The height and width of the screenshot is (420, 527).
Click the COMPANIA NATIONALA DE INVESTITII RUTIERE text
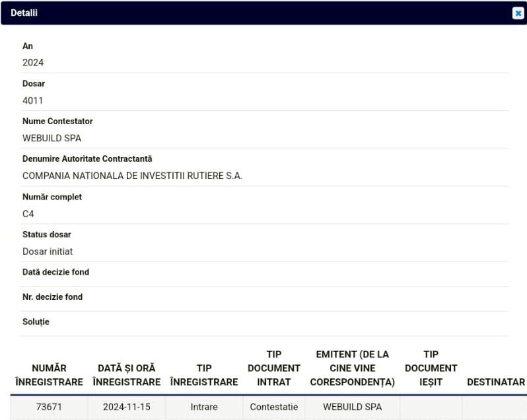(x=132, y=176)
